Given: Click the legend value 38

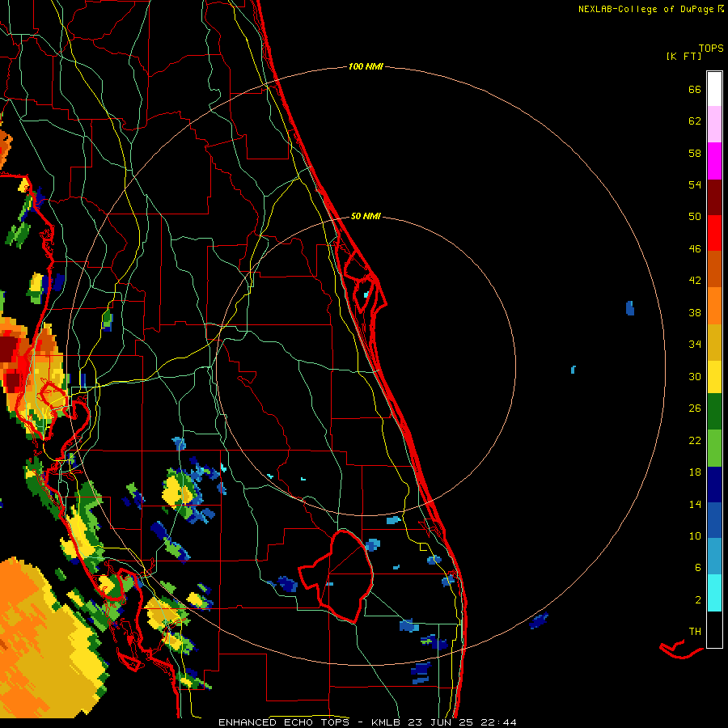Looking at the screenshot, I should 695,312.
